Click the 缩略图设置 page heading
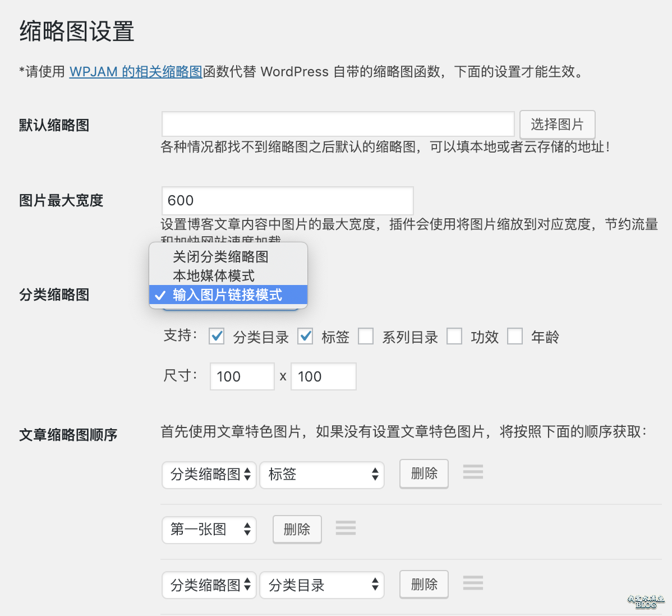This screenshot has width=672, height=616. point(77,31)
